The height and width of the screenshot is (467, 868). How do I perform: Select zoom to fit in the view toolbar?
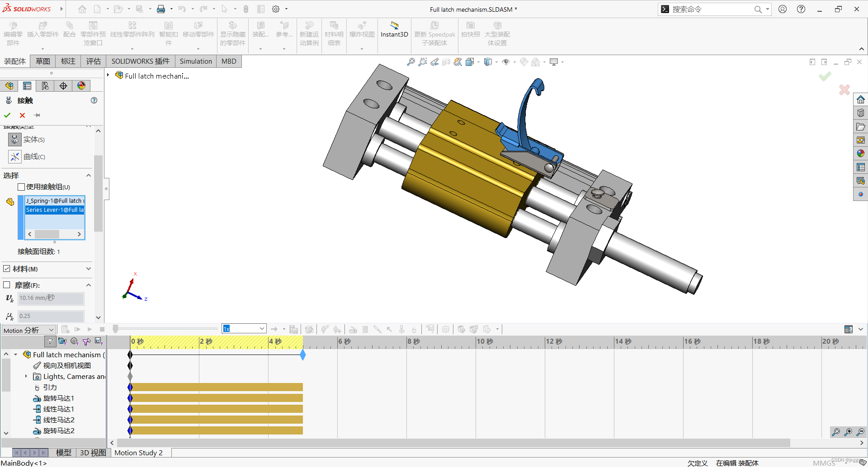411,62
